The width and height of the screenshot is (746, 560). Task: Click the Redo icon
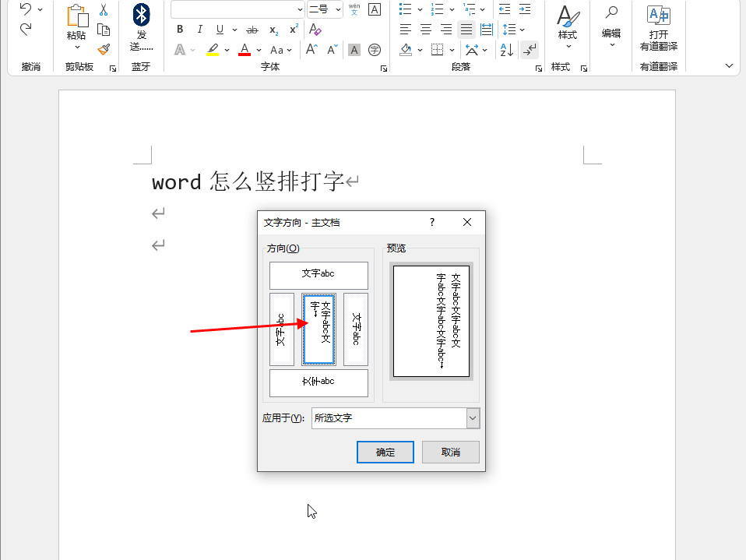tap(26, 29)
